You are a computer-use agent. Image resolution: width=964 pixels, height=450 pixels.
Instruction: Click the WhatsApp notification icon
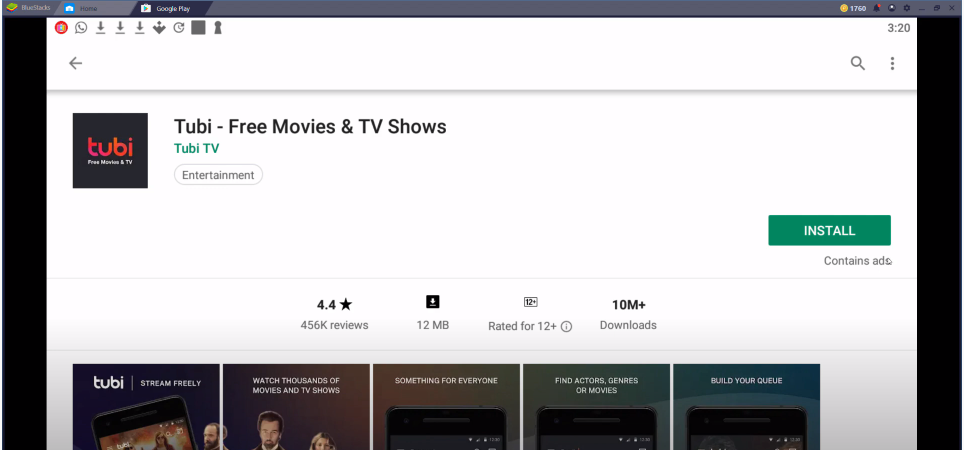tap(81, 28)
